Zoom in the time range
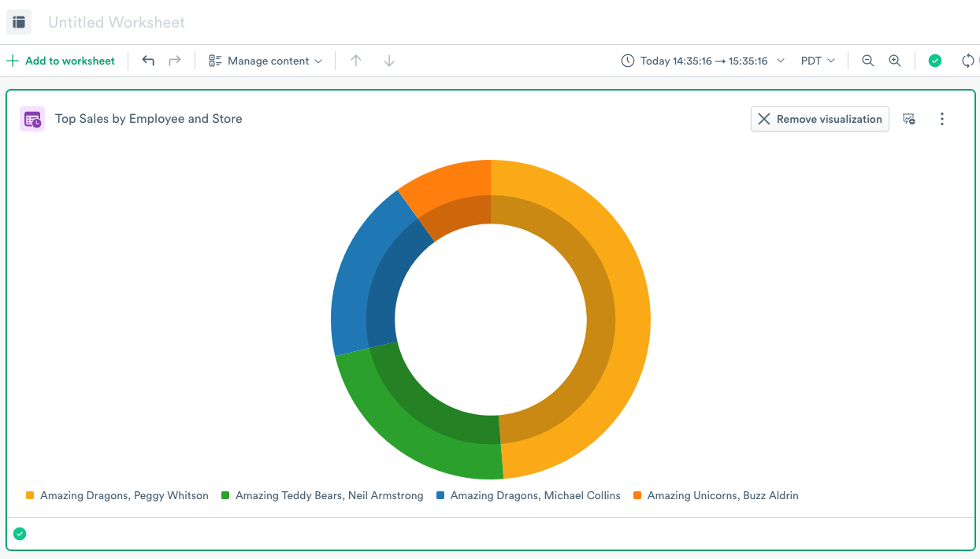The image size is (980, 559). click(x=895, y=61)
